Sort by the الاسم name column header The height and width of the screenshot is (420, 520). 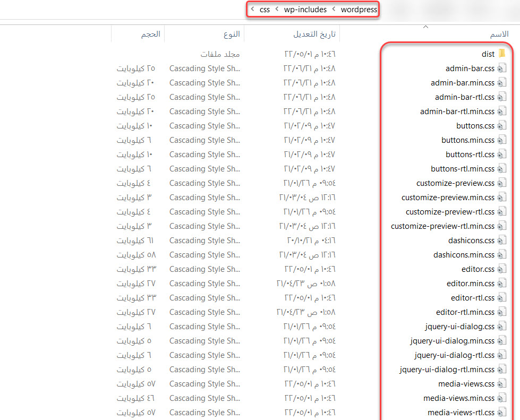point(499,34)
